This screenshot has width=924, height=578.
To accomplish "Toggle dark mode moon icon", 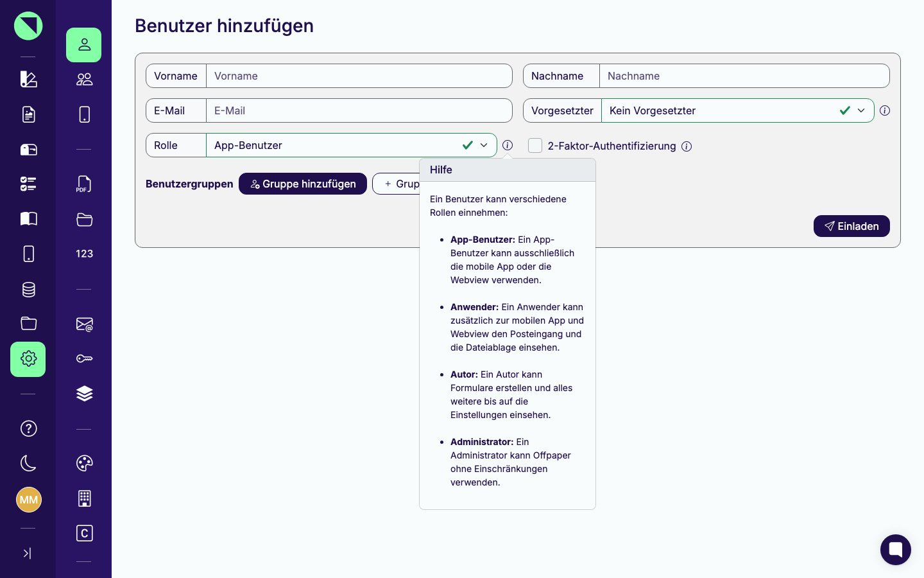I will click(x=28, y=463).
